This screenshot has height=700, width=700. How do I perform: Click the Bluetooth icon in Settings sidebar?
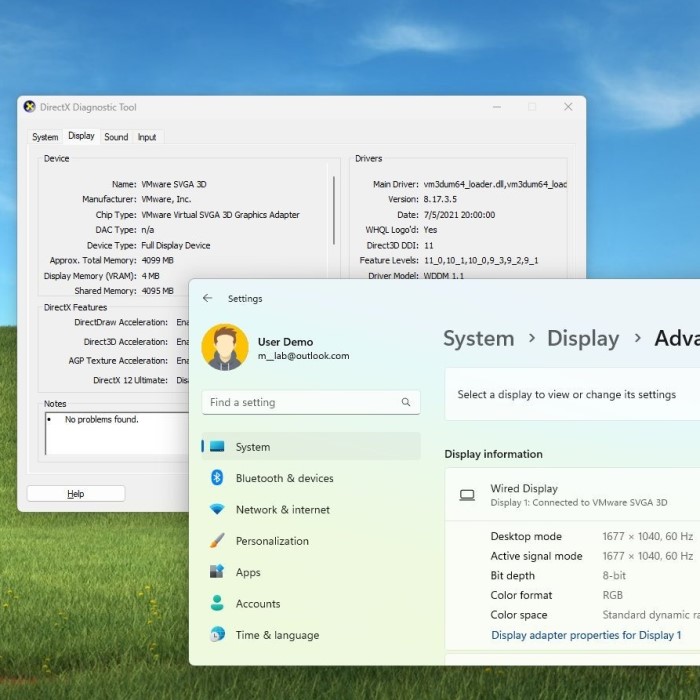[217, 478]
